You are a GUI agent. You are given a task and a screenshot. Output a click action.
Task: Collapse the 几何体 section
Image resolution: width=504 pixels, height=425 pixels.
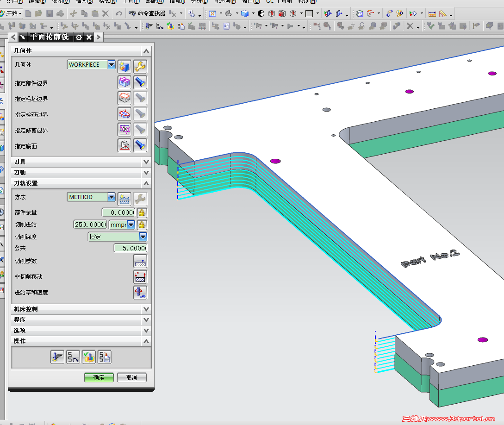tap(146, 51)
